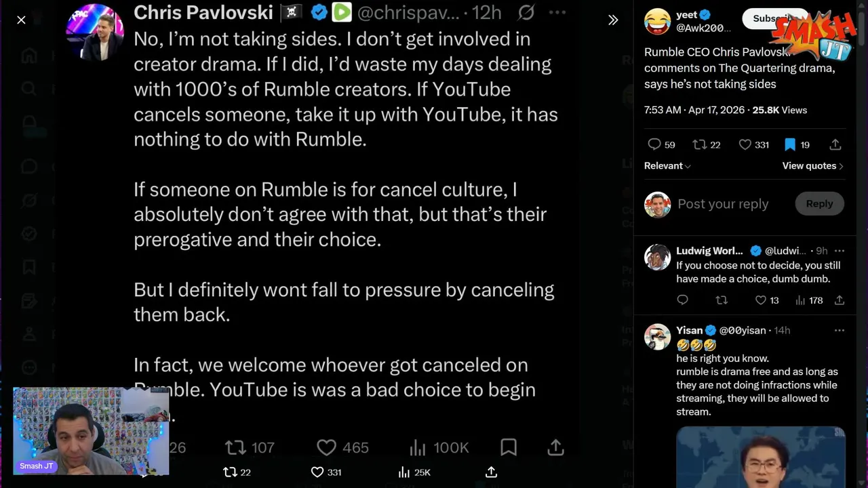Collapse the side panel with double chevron

613,20
